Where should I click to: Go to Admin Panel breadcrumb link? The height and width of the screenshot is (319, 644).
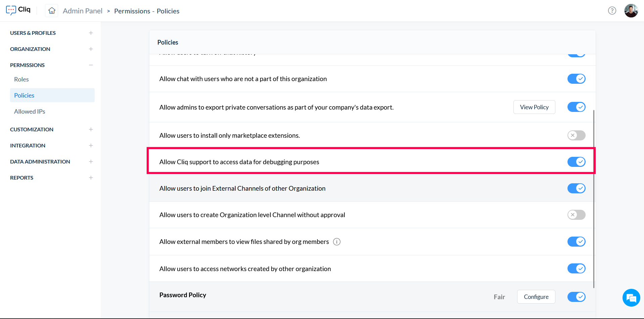coord(83,11)
